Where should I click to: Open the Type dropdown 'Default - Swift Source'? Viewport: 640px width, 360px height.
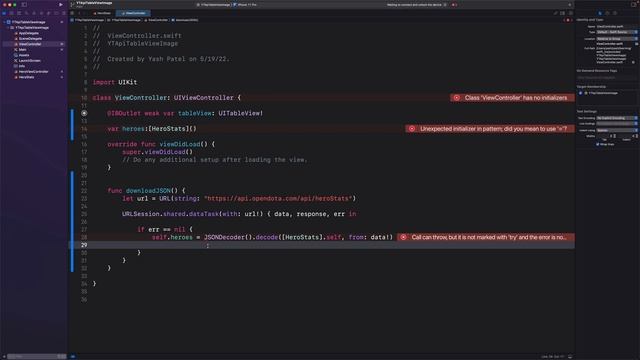click(x=616, y=32)
